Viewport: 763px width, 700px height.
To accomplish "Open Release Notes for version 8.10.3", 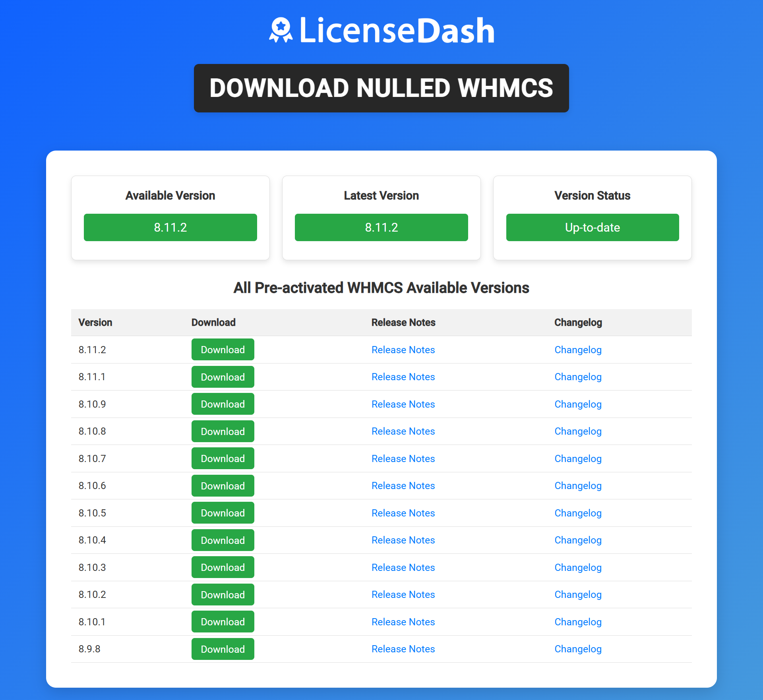I will click(x=403, y=567).
